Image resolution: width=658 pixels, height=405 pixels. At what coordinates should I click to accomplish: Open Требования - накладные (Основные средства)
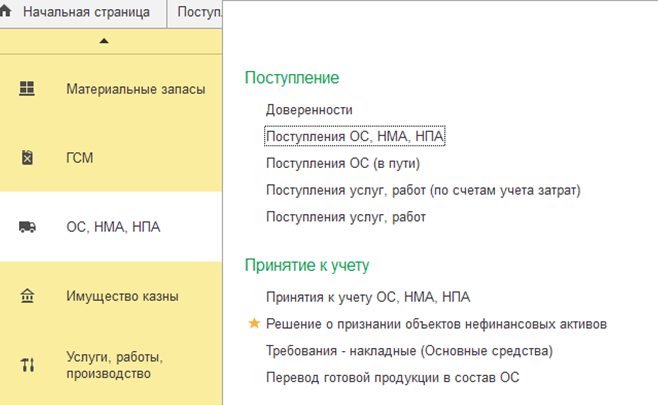point(409,351)
